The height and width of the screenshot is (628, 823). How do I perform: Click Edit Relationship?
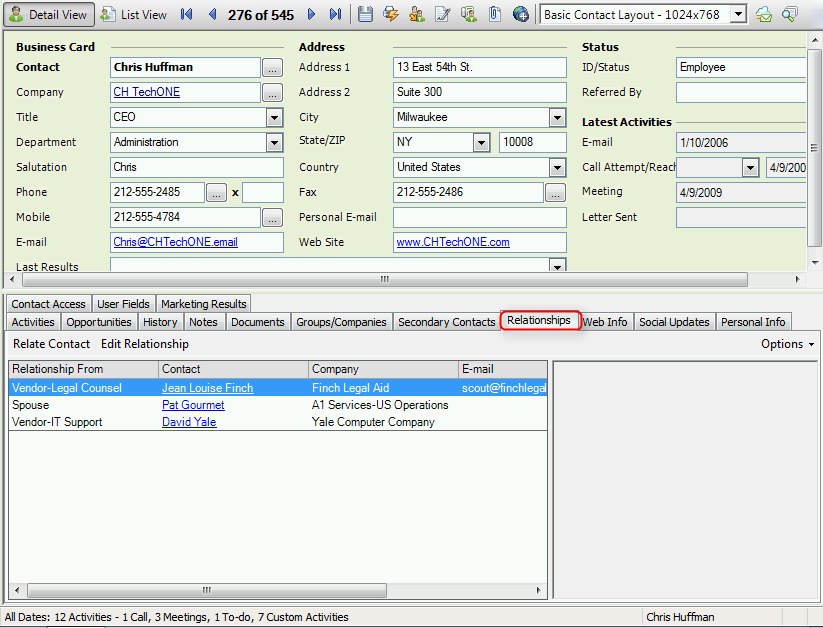145,344
